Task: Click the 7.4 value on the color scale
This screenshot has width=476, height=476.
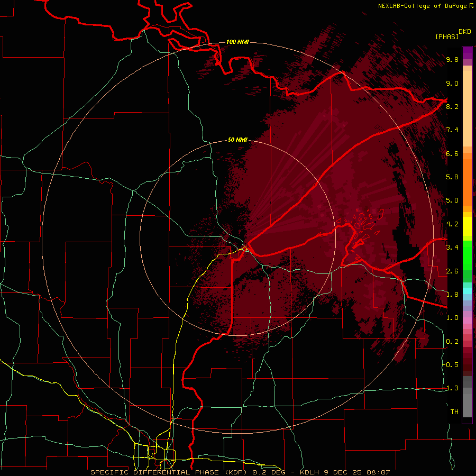Action: (x=452, y=130)
